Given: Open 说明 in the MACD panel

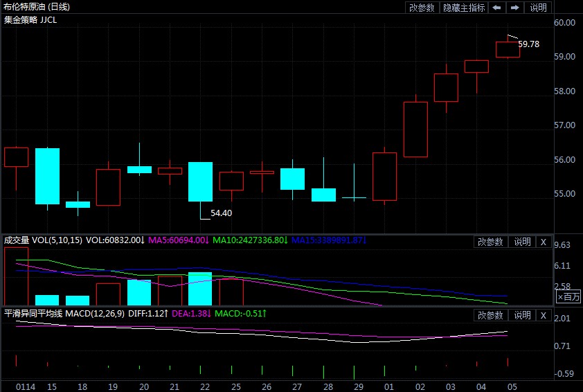Looking at the screenshot, I should (x=522, y=315).
